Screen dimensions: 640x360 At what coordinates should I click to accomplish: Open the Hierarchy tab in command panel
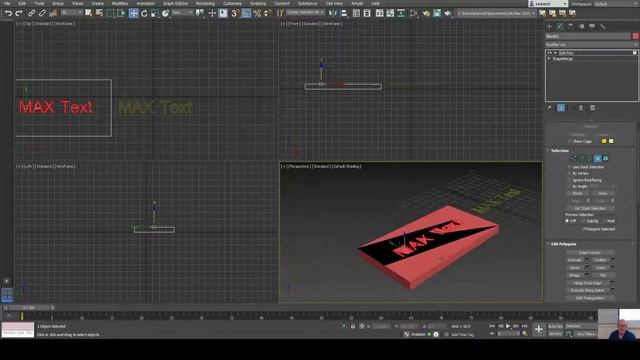click(571, 27)
